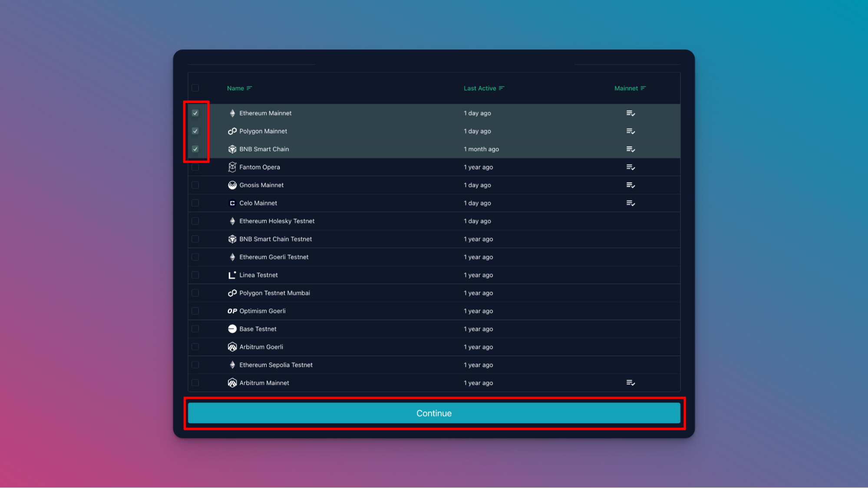The height and width of the screenshot is (488, 868).
Task: Click the Ethereum Mainnet diamond logo
Action: pos(232,113)
